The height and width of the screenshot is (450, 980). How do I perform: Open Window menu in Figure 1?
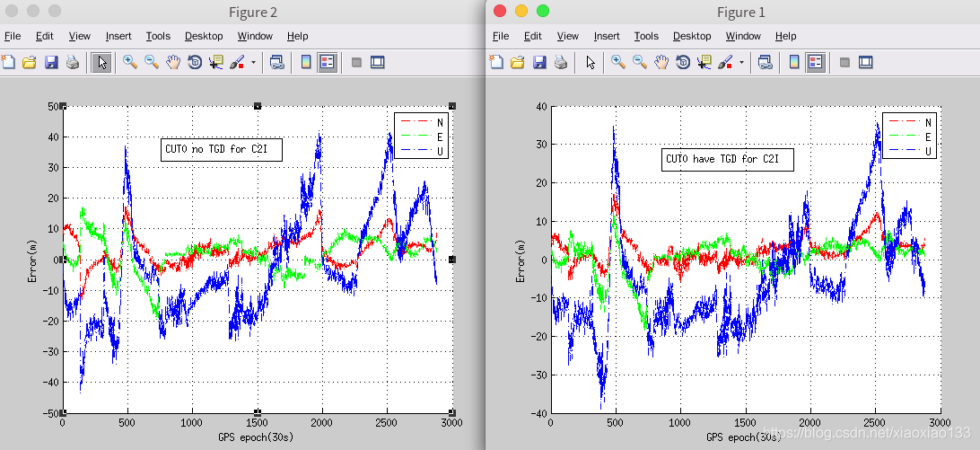coord(743,36)
